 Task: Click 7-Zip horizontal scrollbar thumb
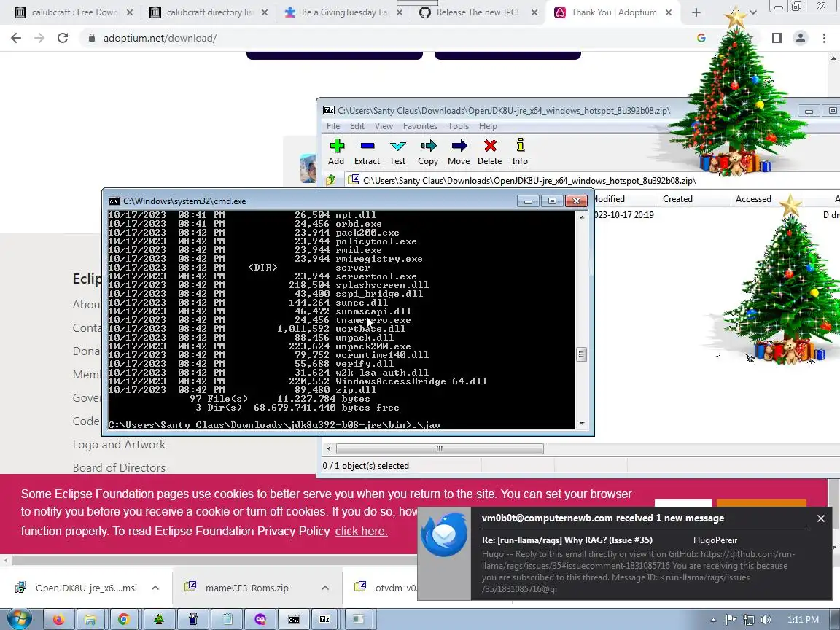pyautogui.click(x=439, y=448)
